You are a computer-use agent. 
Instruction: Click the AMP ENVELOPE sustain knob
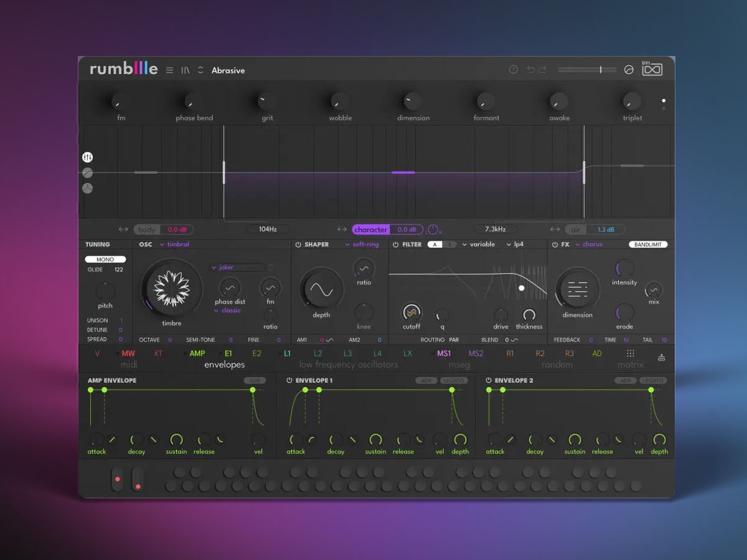(176, 439)
